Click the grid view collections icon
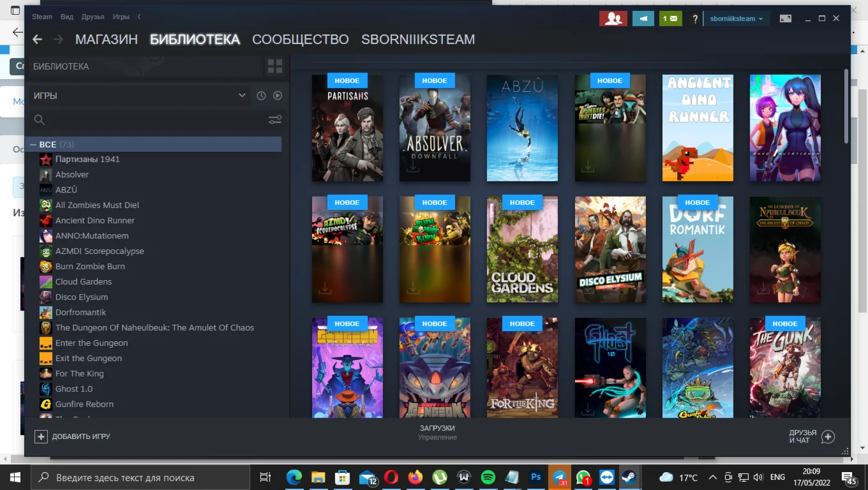Viewport: 868px width, 490px height. pyautogui.click(x=275, y=66)
